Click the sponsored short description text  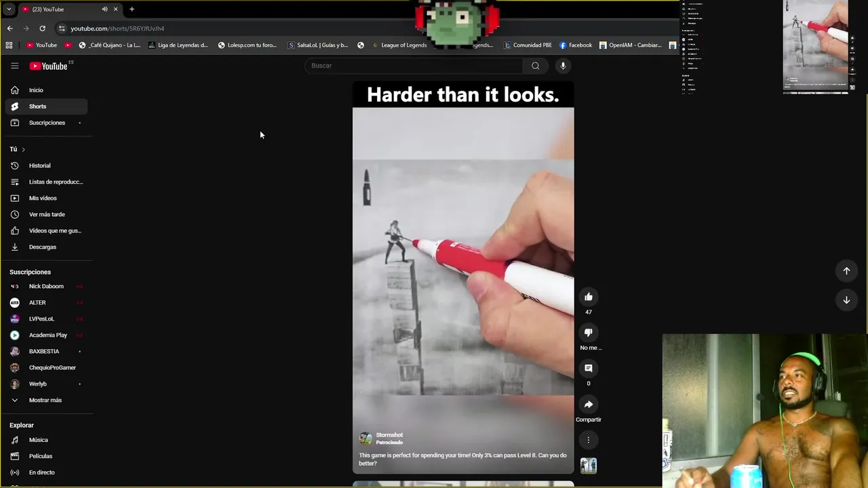coord(462,460)
